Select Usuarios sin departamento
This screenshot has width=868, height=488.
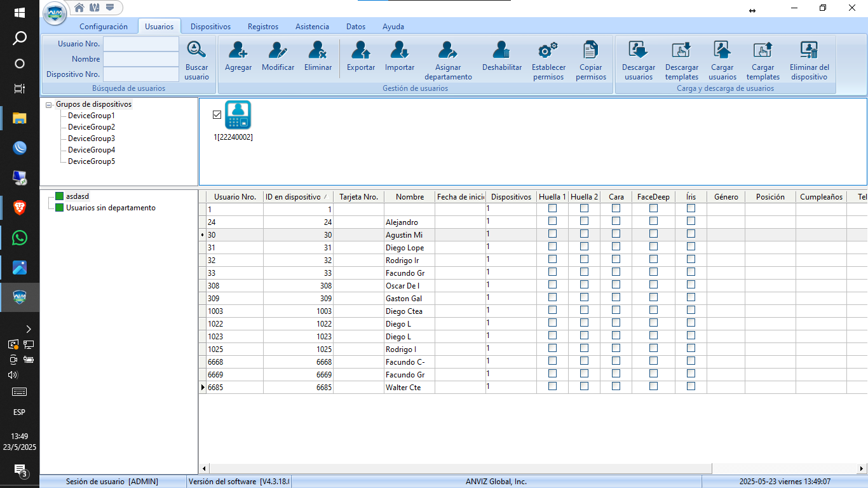pyautogui.click(x=111, y=208)
